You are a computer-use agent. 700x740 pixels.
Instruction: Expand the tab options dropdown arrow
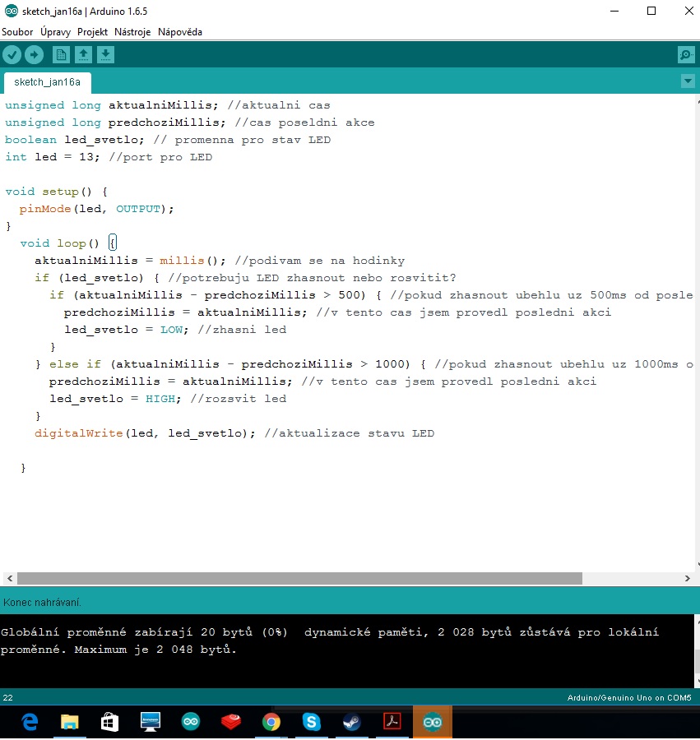click(688, 81)
